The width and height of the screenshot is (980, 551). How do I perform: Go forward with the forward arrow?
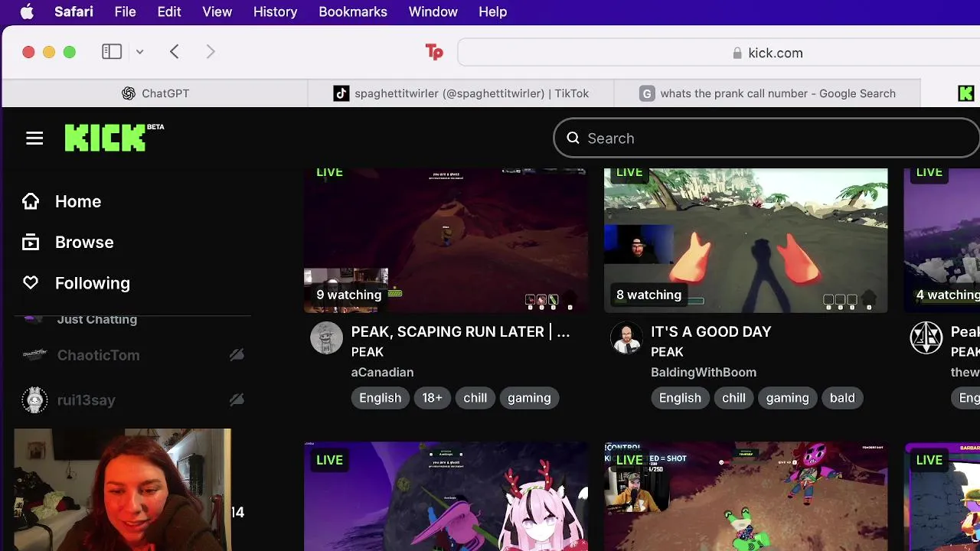click(x=211, y=51)
